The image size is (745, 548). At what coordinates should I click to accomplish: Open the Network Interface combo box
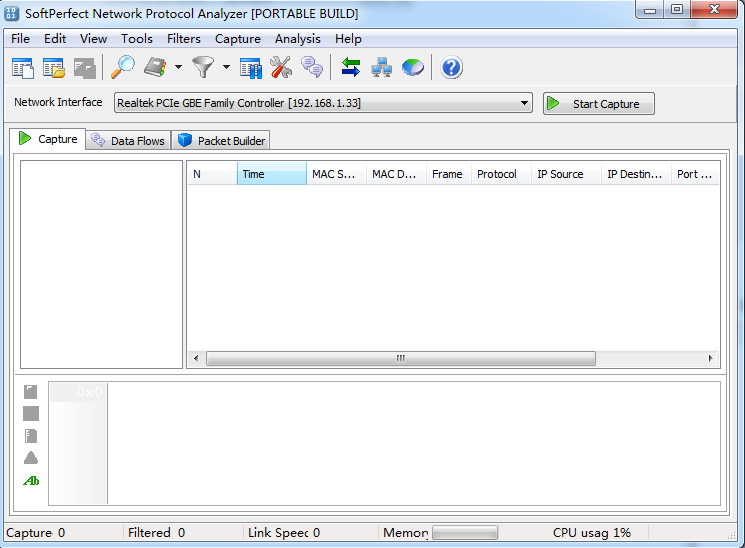pos(323,103)
